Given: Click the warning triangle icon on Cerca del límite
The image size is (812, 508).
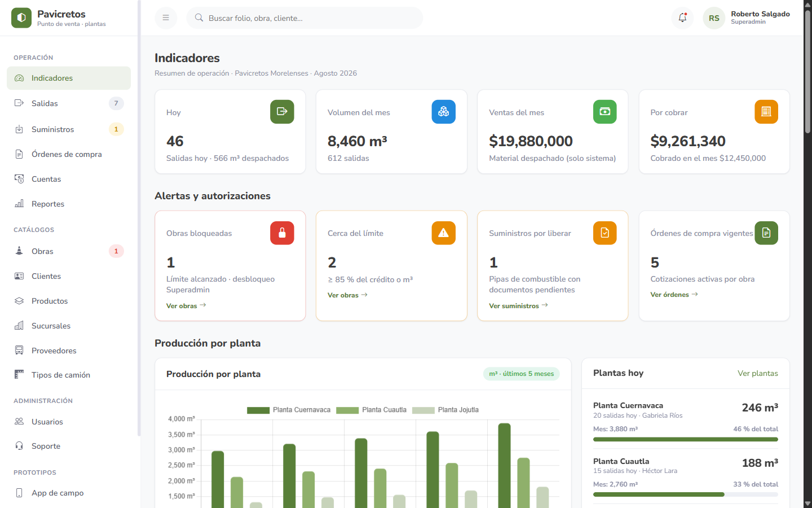Looking at the screenshot, I should [444, 233].
